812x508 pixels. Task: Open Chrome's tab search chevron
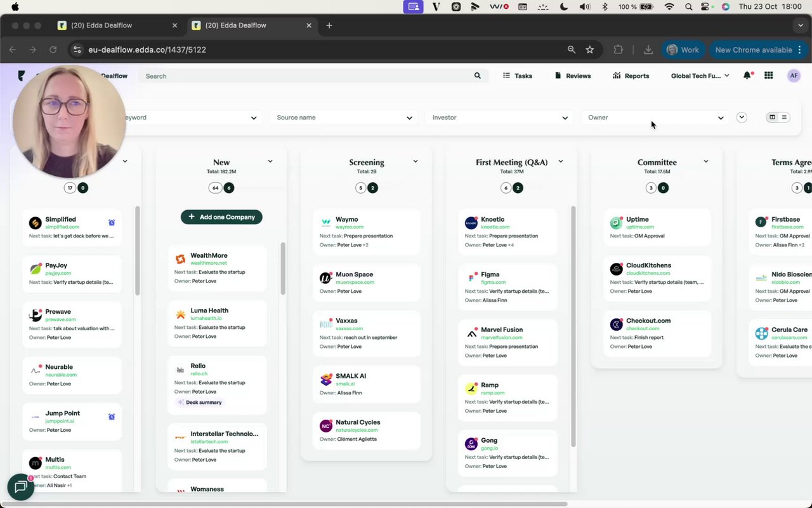801,25
